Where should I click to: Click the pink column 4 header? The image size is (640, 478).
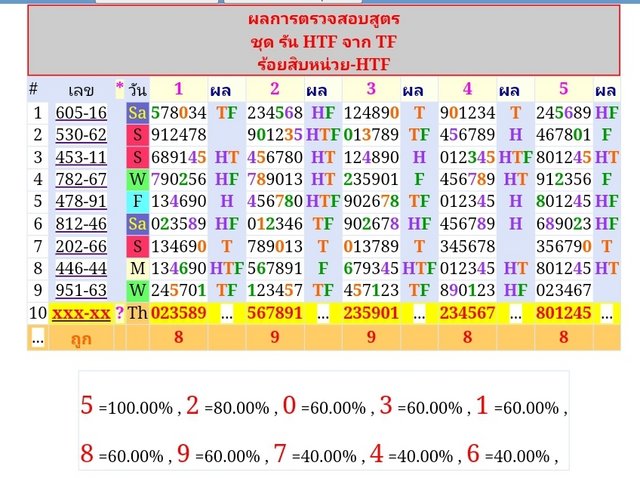[467, 89]
